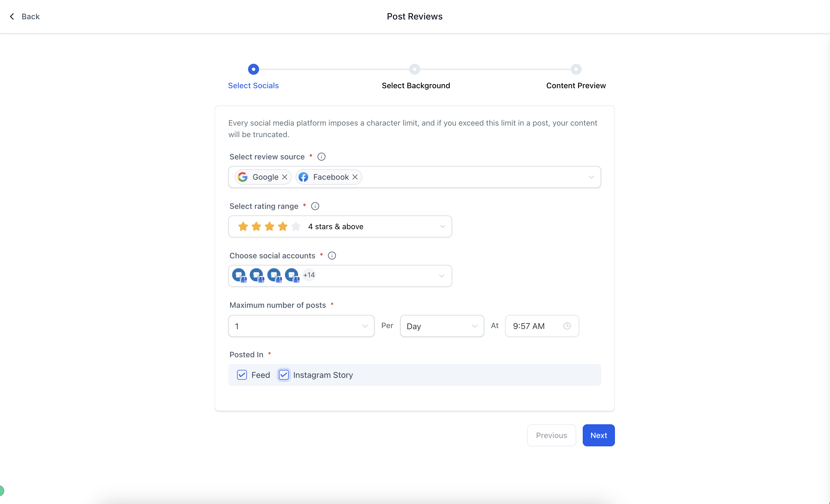The width and height of the screenshot is (830, 504).
Task: Open the Select rating range dropdown
Action: pyautogui.click(x=340, y=226)
